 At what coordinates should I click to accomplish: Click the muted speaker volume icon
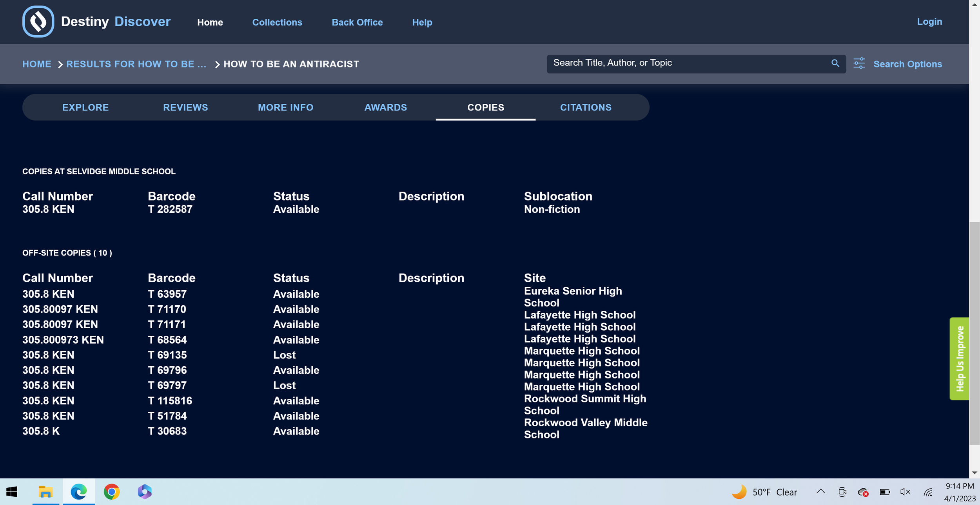point(905,492)
